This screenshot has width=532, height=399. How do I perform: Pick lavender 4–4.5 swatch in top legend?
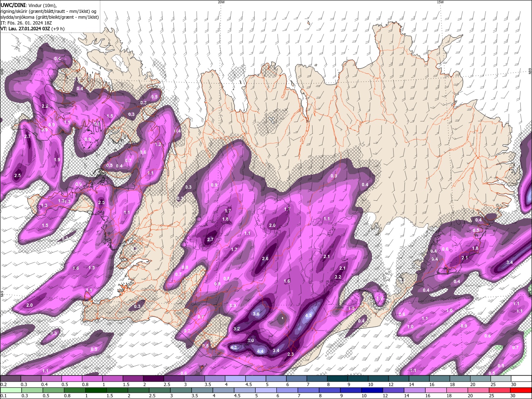(x=235, y=379)
